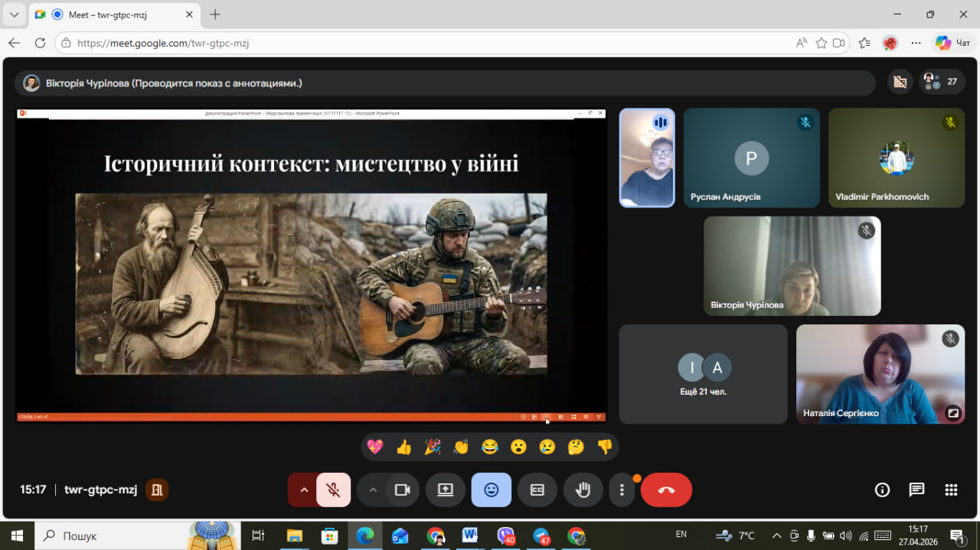The width and height of the screenshot is (980, 550).
Task: Toggle the camera on or off
Action: pyautogui.click(x=402, y=490)
